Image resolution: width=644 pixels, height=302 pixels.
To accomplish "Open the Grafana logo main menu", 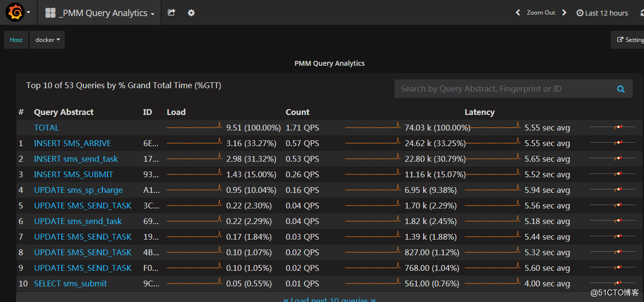I will coord(15,13).
